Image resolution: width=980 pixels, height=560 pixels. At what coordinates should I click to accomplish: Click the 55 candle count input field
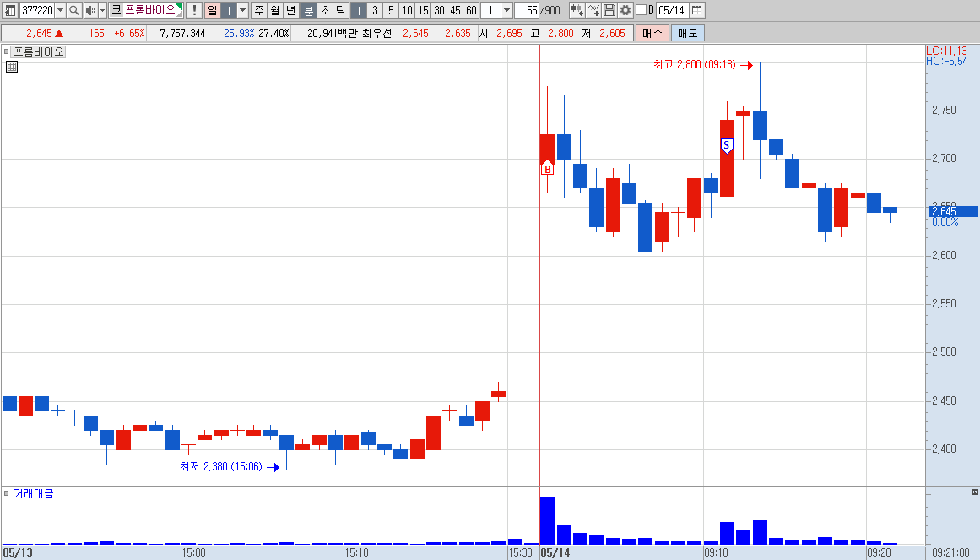527,10
